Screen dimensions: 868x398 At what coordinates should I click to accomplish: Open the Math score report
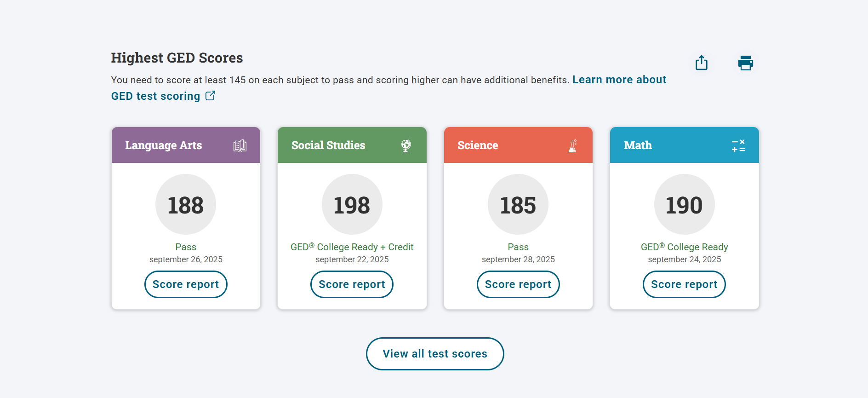click(684, 284)
